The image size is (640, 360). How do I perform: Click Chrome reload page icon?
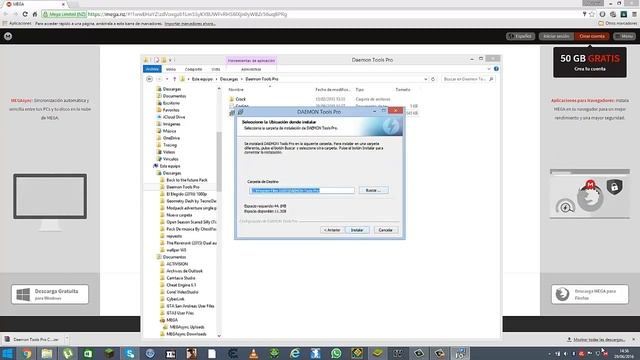pyautogui.click(x=25, y=14)
